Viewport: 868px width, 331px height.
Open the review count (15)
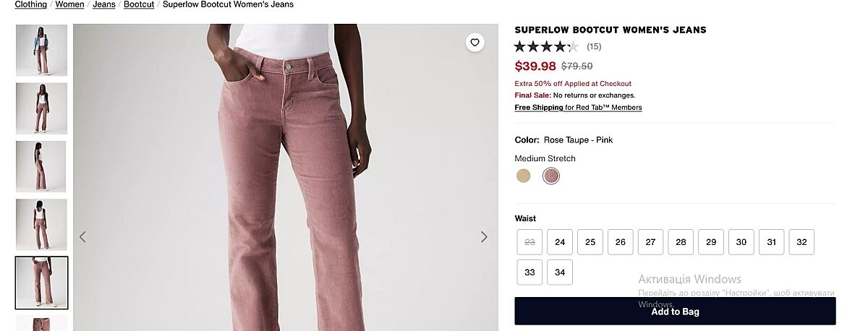point(594,47)
